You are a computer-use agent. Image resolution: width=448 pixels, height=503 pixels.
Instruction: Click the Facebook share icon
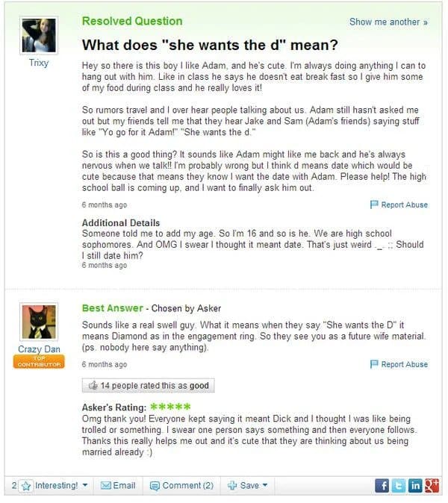point(382,485)
